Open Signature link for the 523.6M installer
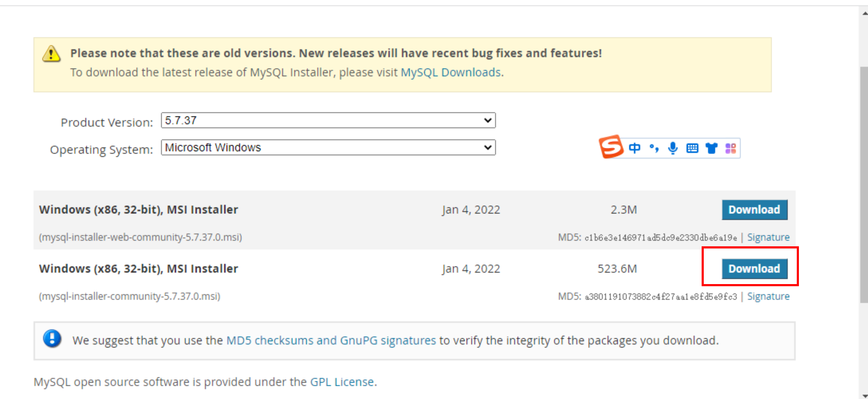Image resolution: width=868 pixels, height=399 pixels. pyautogui.click(x=768, y=296)
